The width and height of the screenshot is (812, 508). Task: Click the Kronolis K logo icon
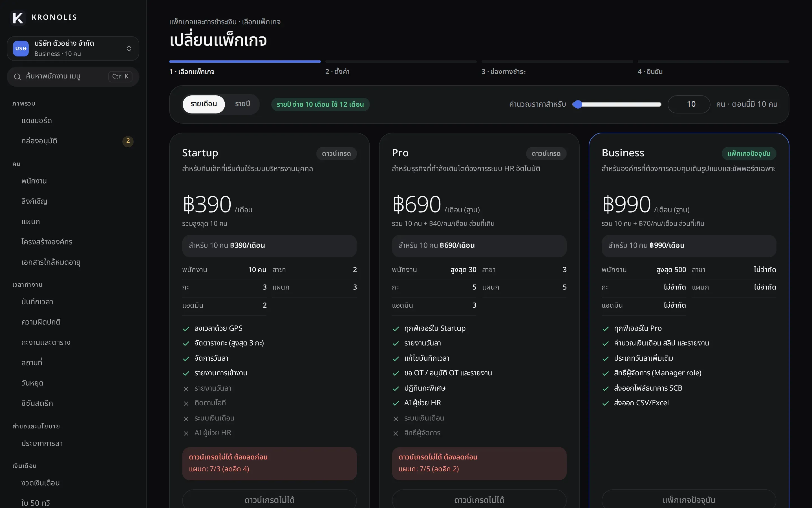[18, 17]
